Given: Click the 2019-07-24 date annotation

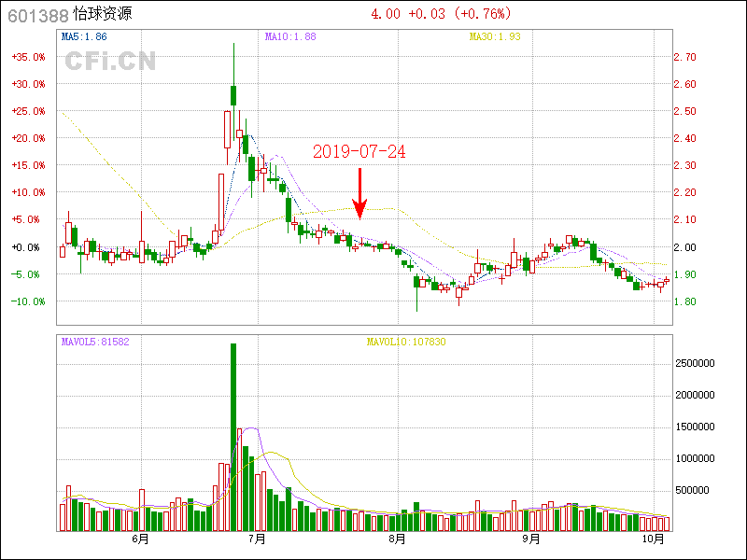Looking at the screenshot, I should click(359, 151).
